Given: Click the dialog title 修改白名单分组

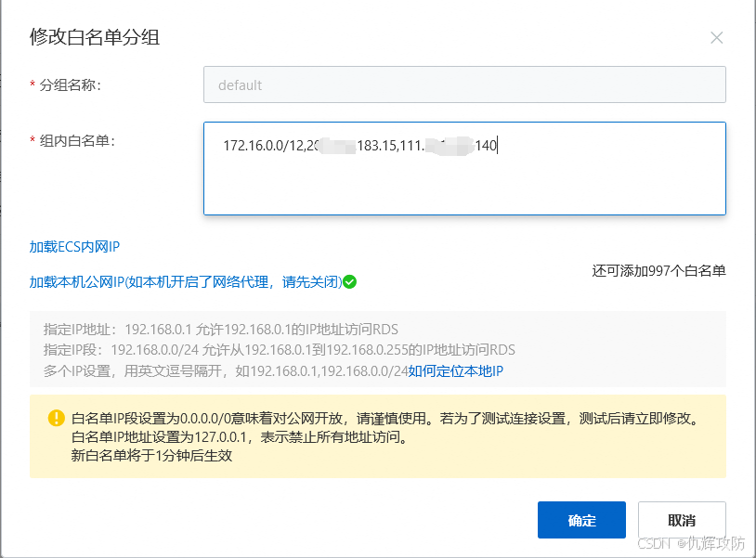Looking at the screenshot, I should pos(94,38).
